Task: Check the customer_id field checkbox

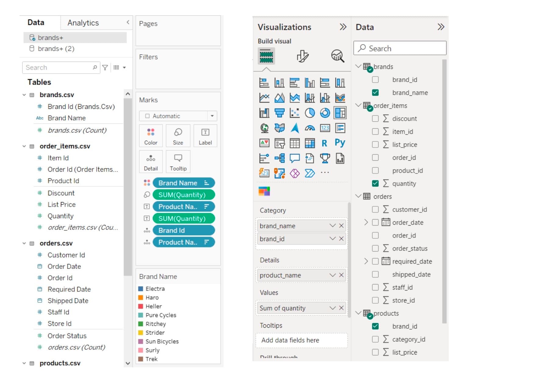Action: click(x=375, y=209)
